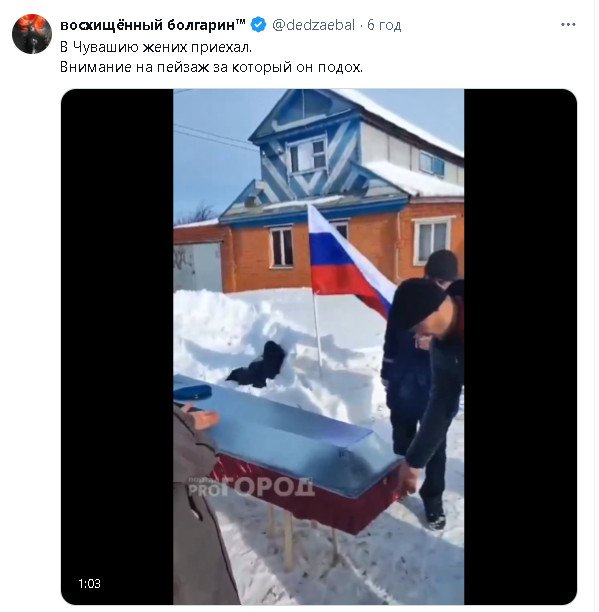Visit the @dedzaebal handle link
Image resolution: width=599 pixels, height=612 pixels.
pyautogui.click(x=313, y=25)
